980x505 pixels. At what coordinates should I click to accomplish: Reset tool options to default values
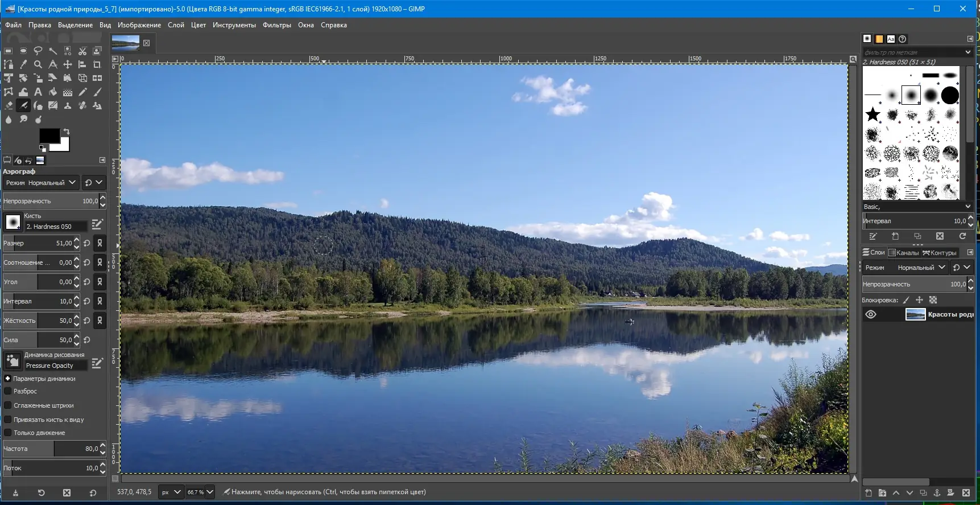tap(93, 492)
